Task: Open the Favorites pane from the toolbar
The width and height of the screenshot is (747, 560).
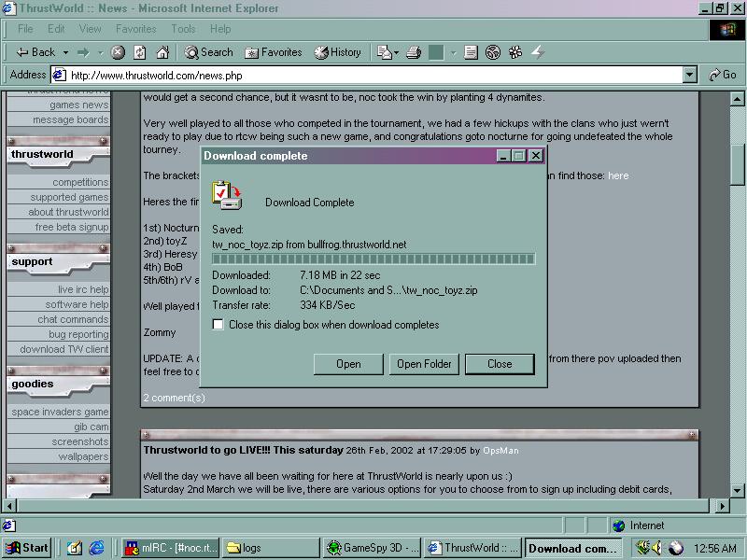Action: tap(274, 52)
